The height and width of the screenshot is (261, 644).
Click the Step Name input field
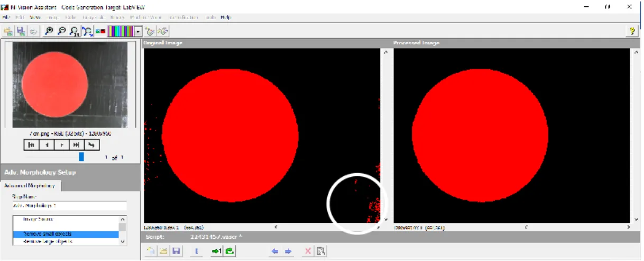pos(70,205)
